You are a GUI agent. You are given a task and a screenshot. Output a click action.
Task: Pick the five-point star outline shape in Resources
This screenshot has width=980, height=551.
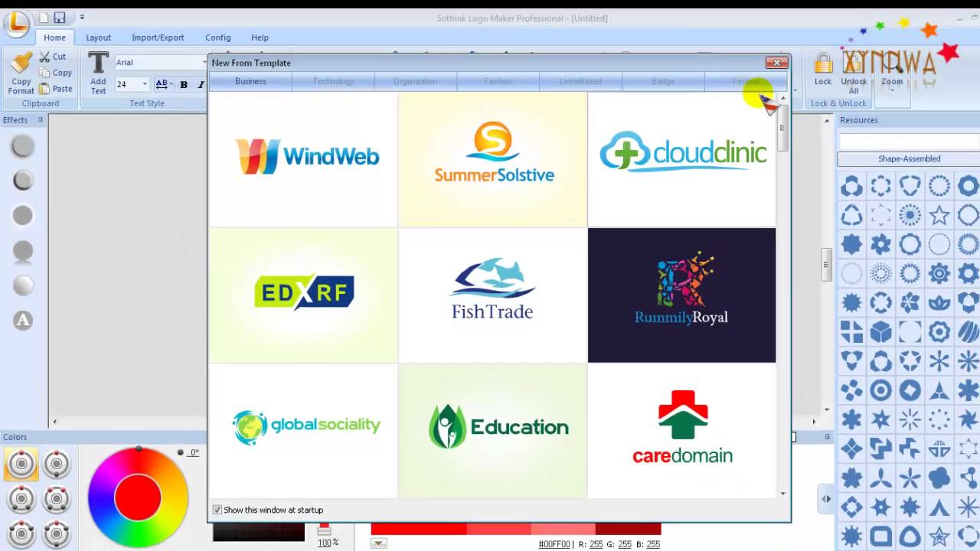[x=939, y=214]
